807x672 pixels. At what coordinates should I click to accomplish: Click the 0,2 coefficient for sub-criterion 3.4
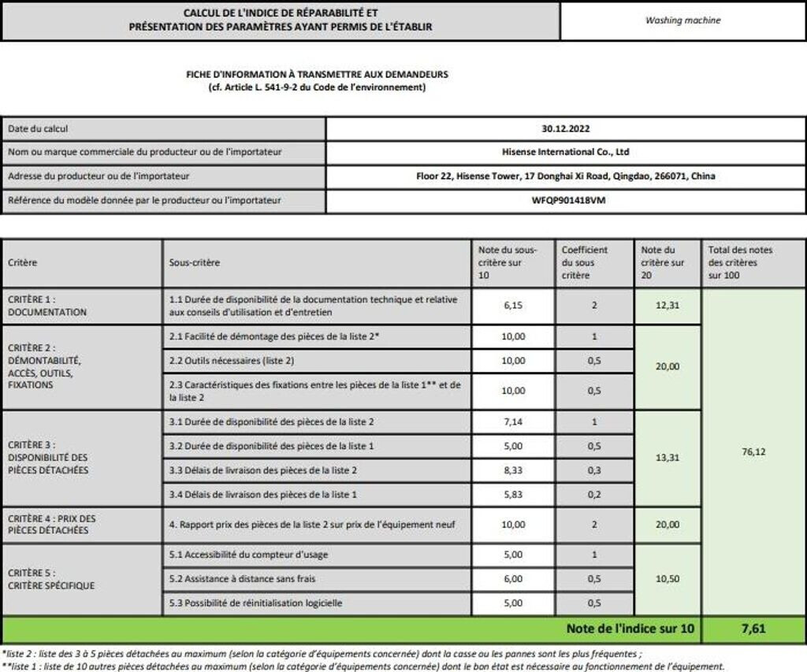[594, 495]
